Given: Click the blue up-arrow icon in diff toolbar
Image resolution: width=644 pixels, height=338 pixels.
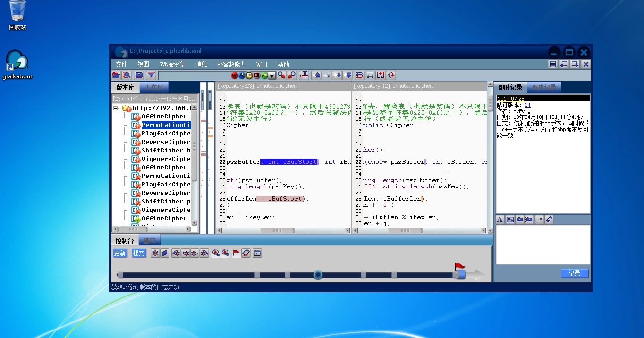Looking at the screenshot, I should pyautogui.click(x=316, y=75).
